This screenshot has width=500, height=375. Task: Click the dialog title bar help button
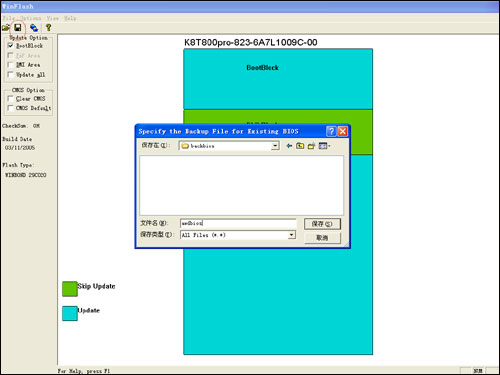click(331, 131)
